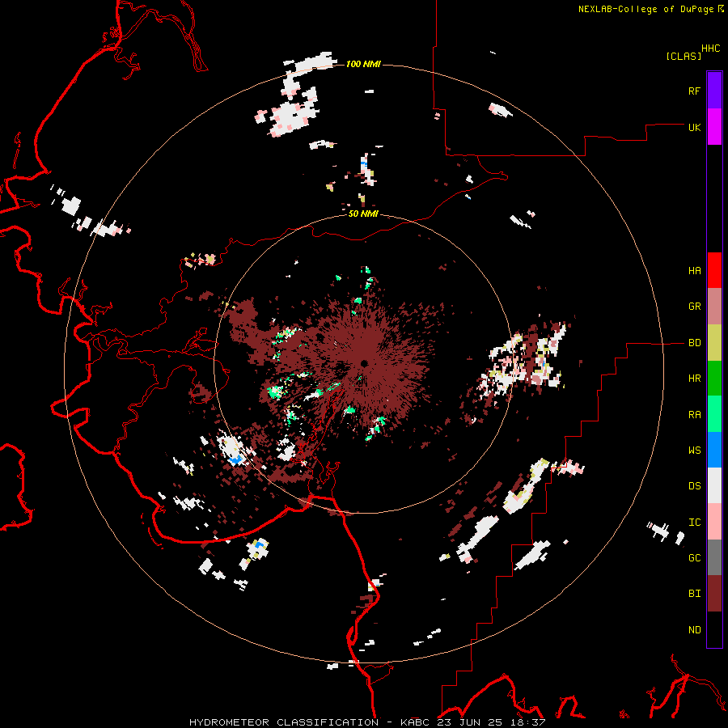Select the GC gray legend swatch

[714, 557]
